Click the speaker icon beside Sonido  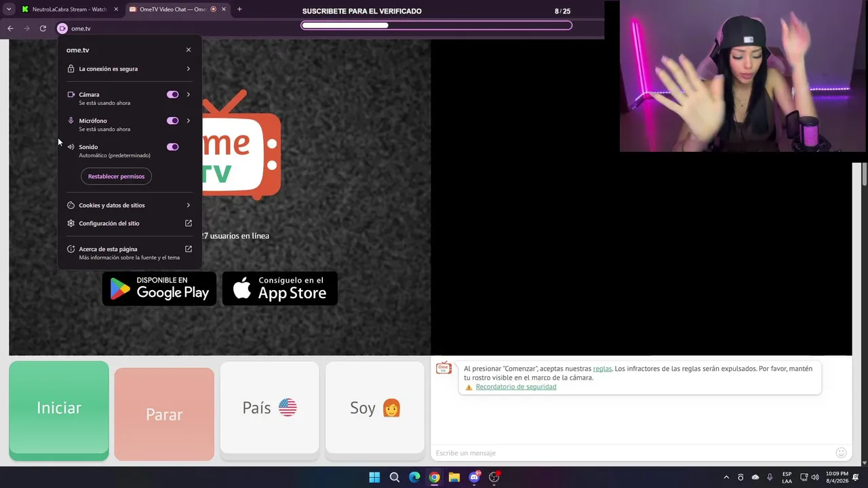[71, 147]
